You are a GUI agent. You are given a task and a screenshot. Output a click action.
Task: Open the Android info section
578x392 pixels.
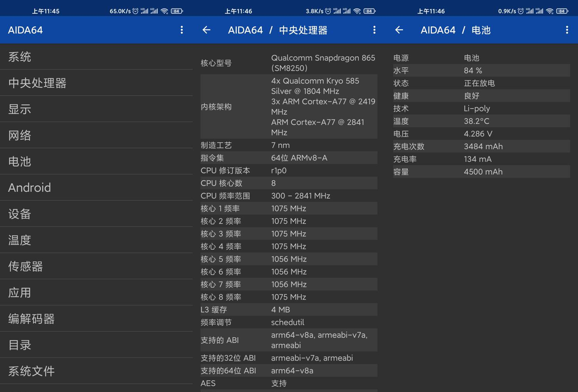click(96, 188)
